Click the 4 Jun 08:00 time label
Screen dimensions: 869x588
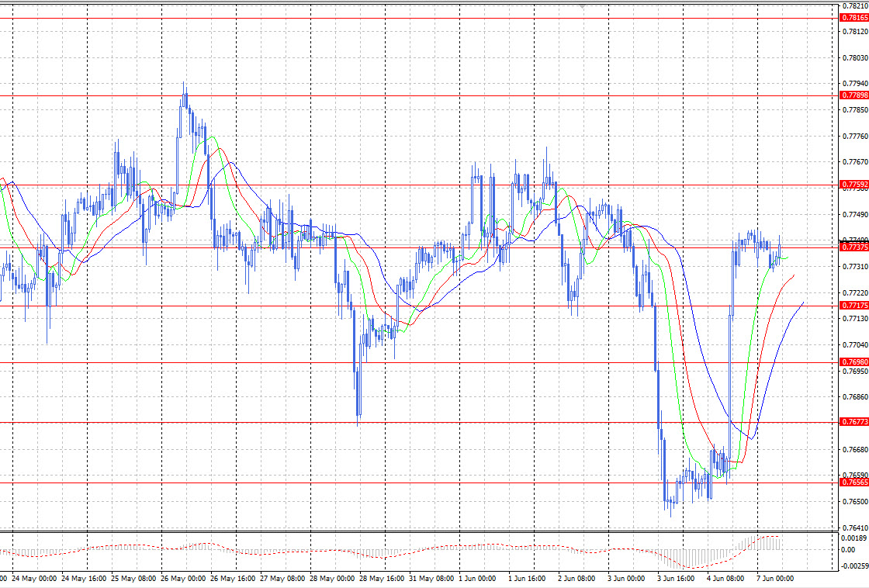pos(725,579)
